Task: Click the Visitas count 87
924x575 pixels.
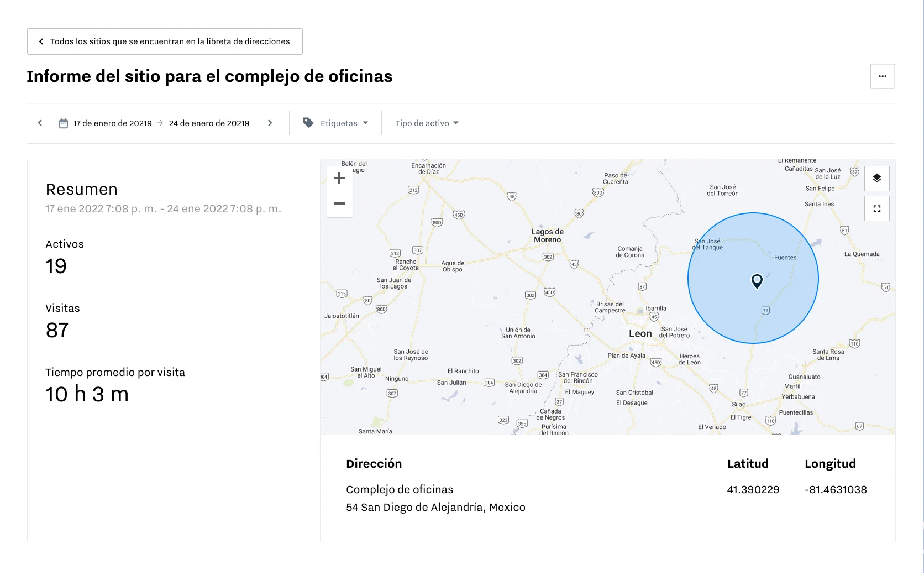Action: 57,331
